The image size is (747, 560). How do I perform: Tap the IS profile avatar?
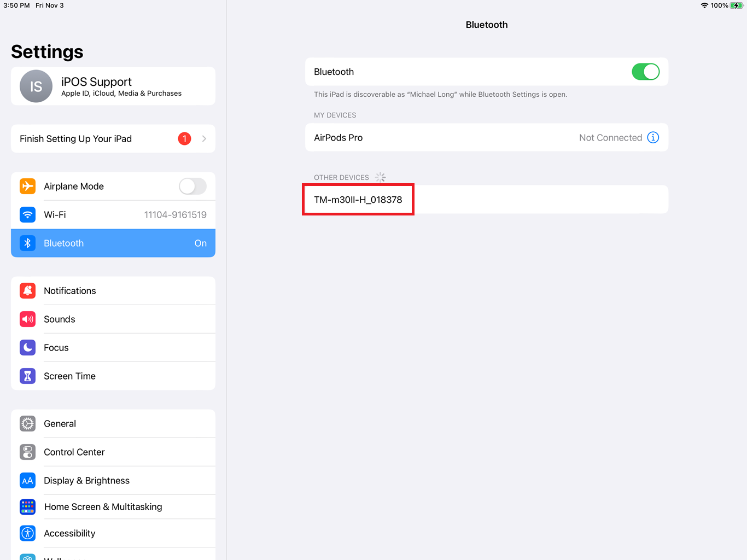click(x=36, y=86)
